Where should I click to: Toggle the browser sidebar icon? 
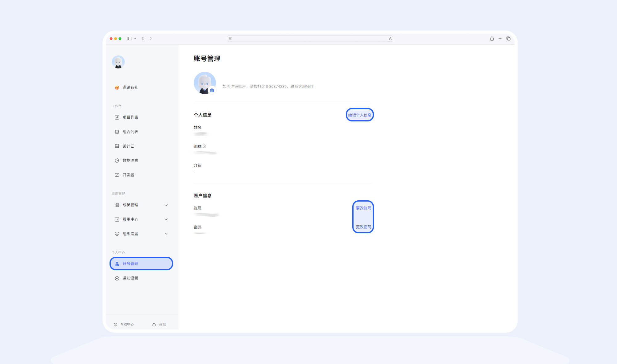click(130, 38)
